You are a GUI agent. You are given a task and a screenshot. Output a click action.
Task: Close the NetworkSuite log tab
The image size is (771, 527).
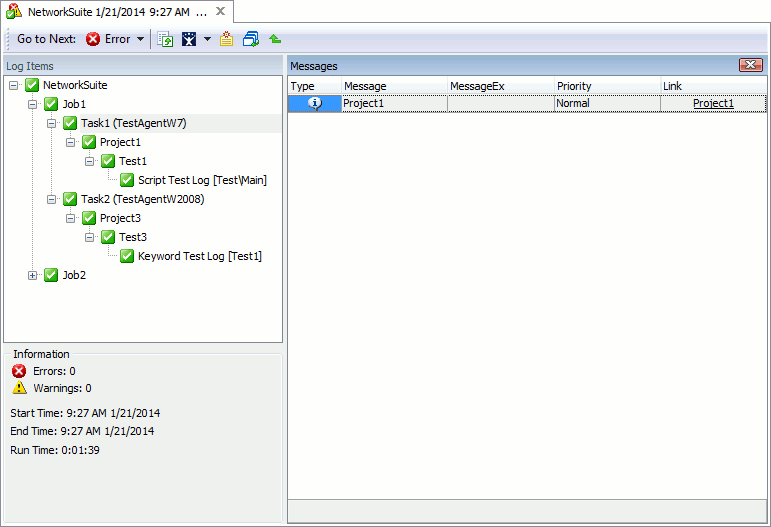(220, 11)
